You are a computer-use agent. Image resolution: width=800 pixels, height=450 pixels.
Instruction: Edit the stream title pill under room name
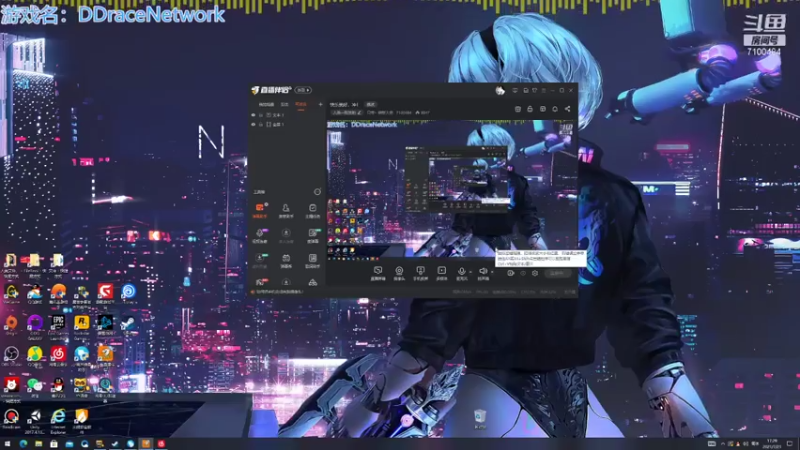[x=346, y=113]
